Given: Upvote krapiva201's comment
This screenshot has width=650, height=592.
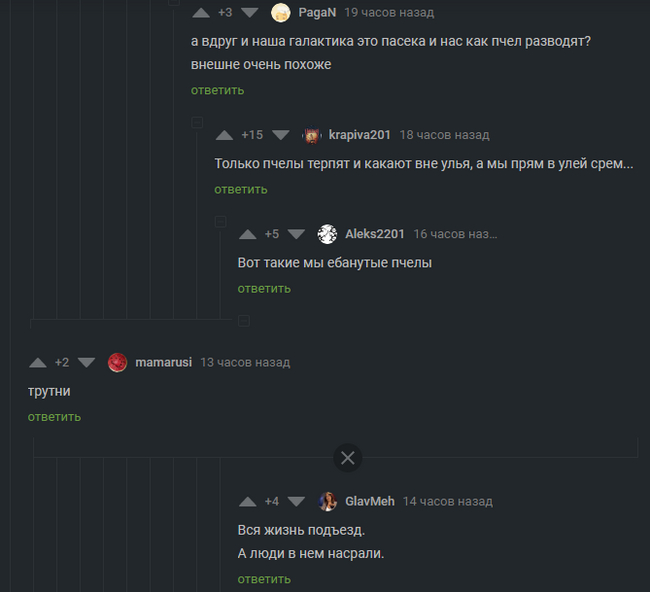Looking at the screenshot, I should [x=224, y=135].
